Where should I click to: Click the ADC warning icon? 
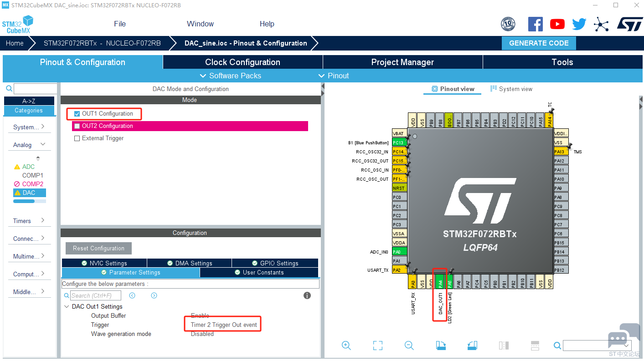(17, 167)
